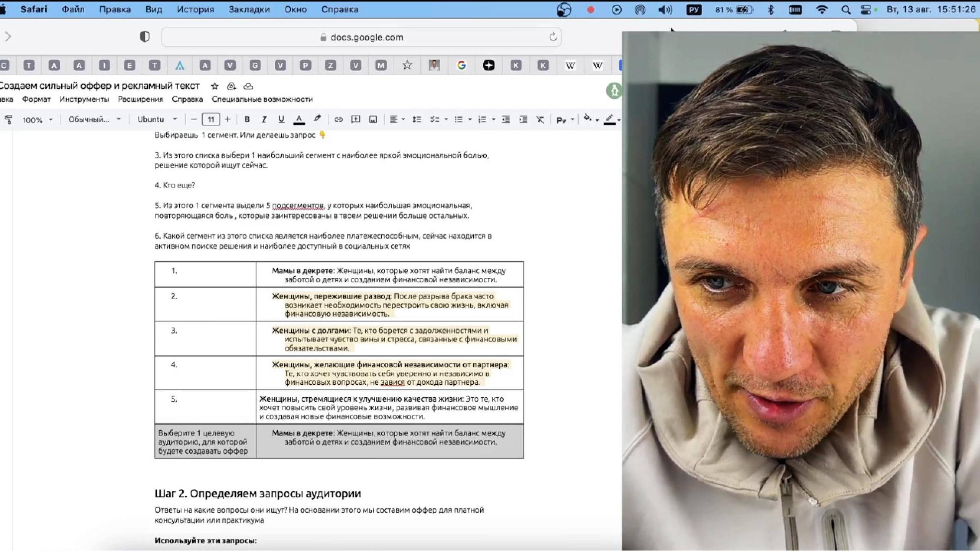Viewport: 980px width, 551px height.
Task: Toggle bold formatting
Action: (x=247, y=119)
